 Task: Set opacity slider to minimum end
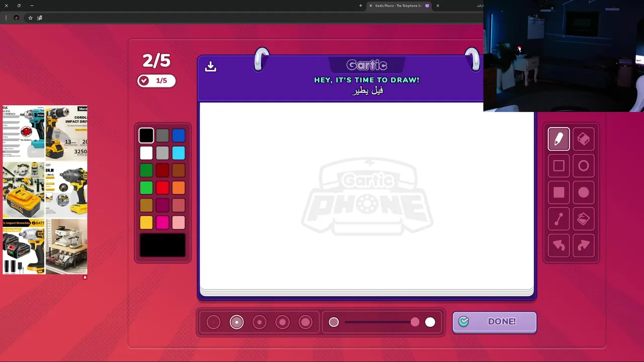pos(334,322)
